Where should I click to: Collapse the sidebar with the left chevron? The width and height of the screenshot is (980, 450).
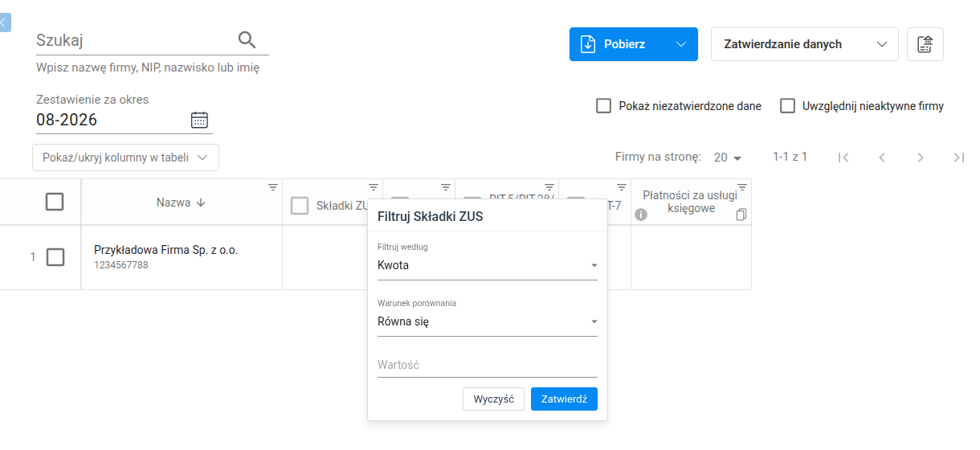5,22
